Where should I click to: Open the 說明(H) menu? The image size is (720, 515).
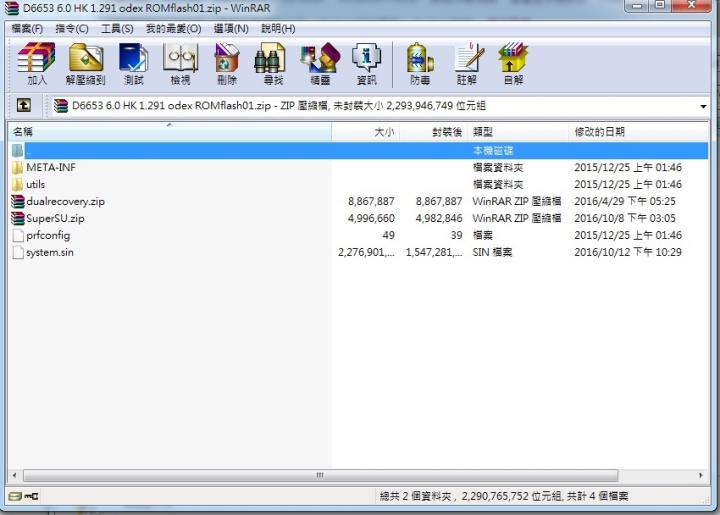[x=278, y=29]
